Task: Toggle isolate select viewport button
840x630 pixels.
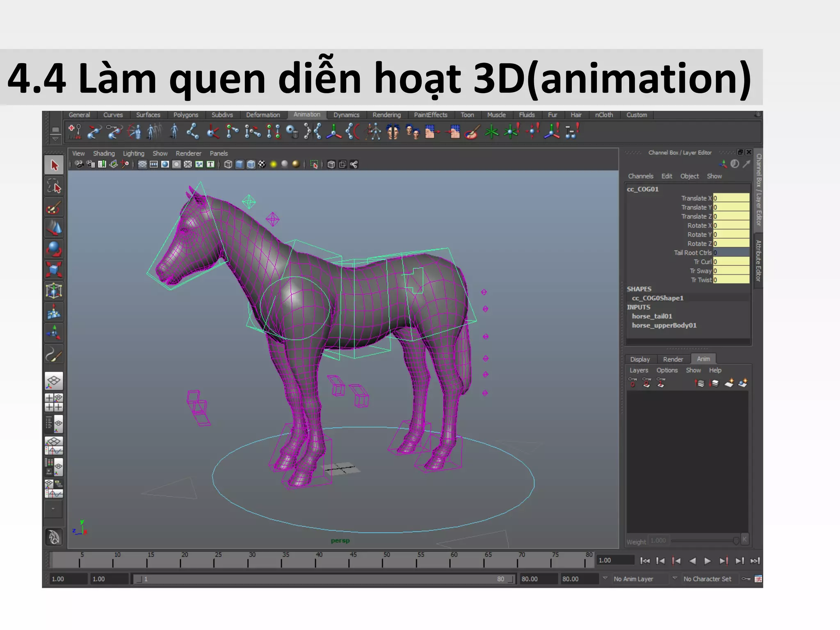Action: tap(314, 164)
